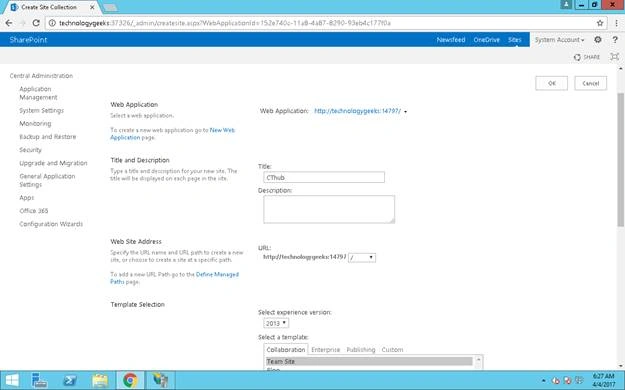Open Server Manager from taskbar

(x=39, y=380)
